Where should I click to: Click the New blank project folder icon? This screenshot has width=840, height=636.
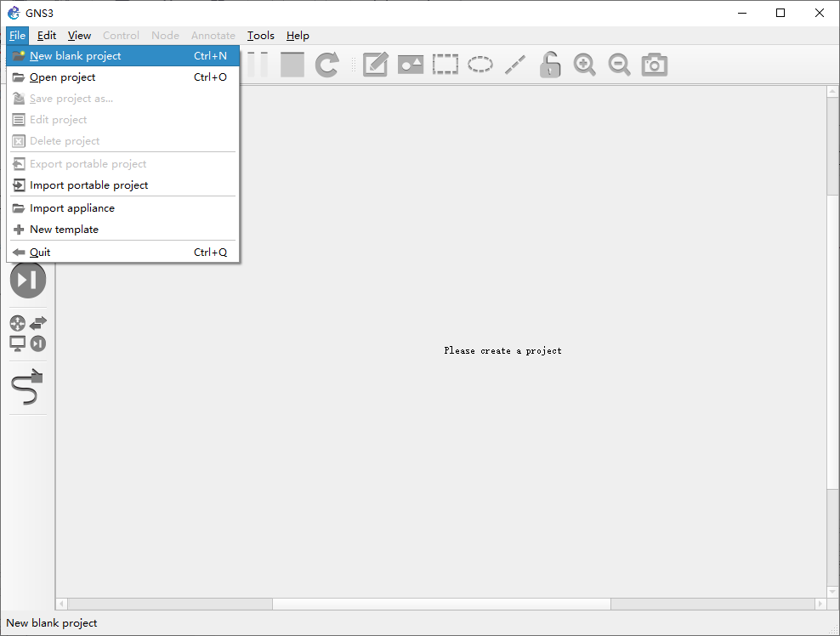tap(19, 56)
